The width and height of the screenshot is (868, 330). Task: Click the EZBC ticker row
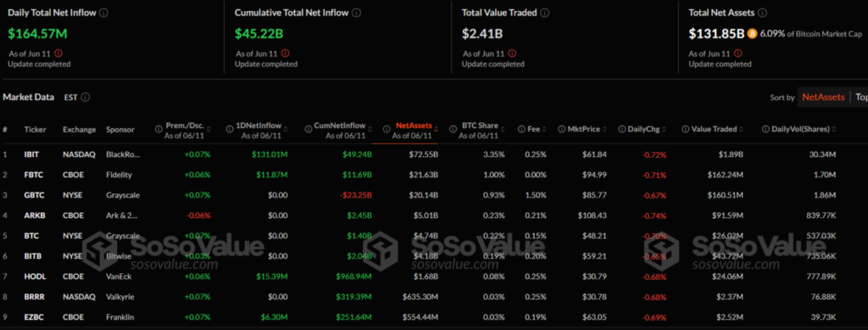coord(34,317)
